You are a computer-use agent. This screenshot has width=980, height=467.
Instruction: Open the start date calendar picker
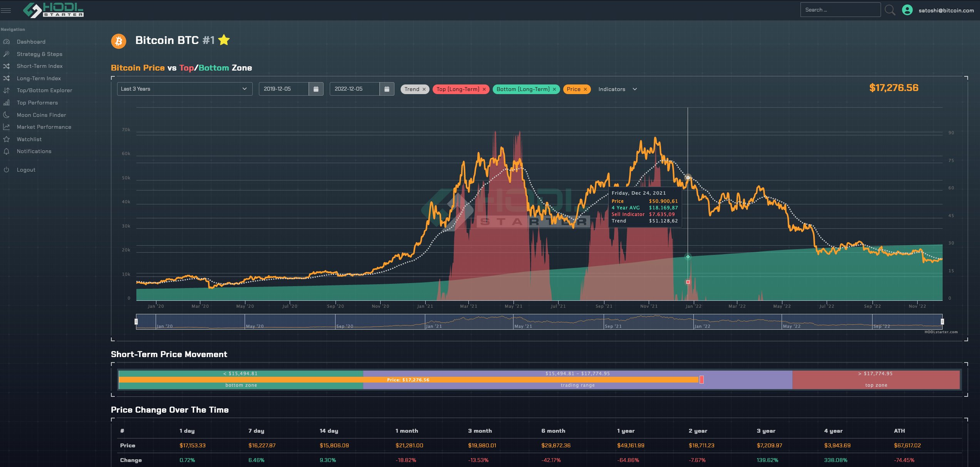tap(316, 89)
